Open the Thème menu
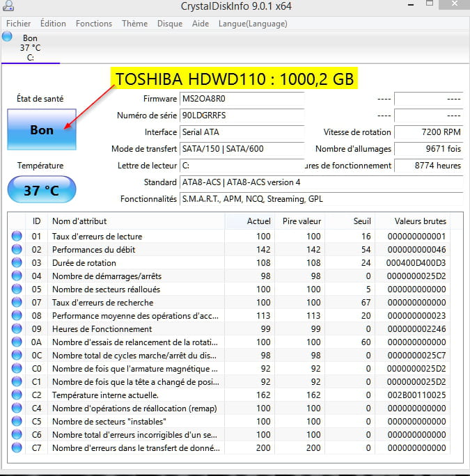Image resolution: width=470 pixels, height=476 pixels. coord(134,24)
